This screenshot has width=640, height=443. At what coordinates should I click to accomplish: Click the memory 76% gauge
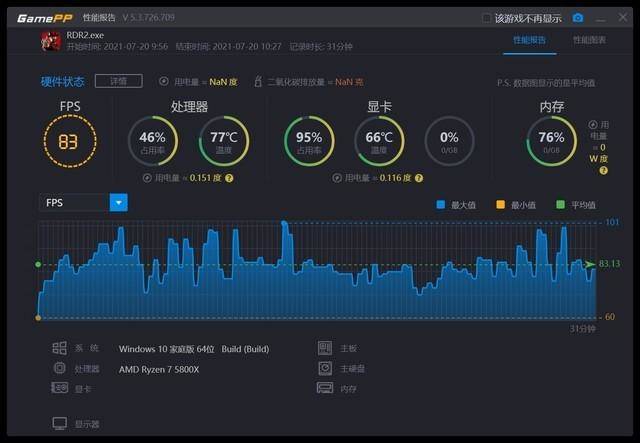tap(551, 141)
